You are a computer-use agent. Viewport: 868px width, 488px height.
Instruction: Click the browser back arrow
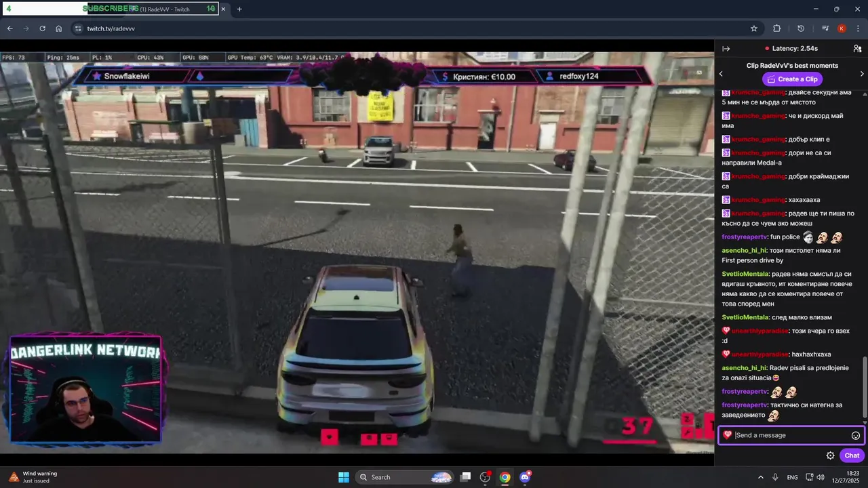pyautogui.click(x=9, y=28)
